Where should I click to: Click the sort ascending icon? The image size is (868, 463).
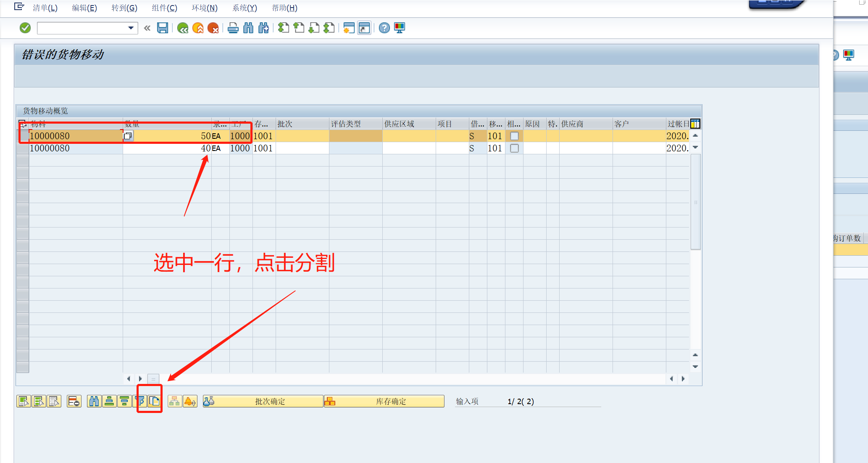coord(109,401)
